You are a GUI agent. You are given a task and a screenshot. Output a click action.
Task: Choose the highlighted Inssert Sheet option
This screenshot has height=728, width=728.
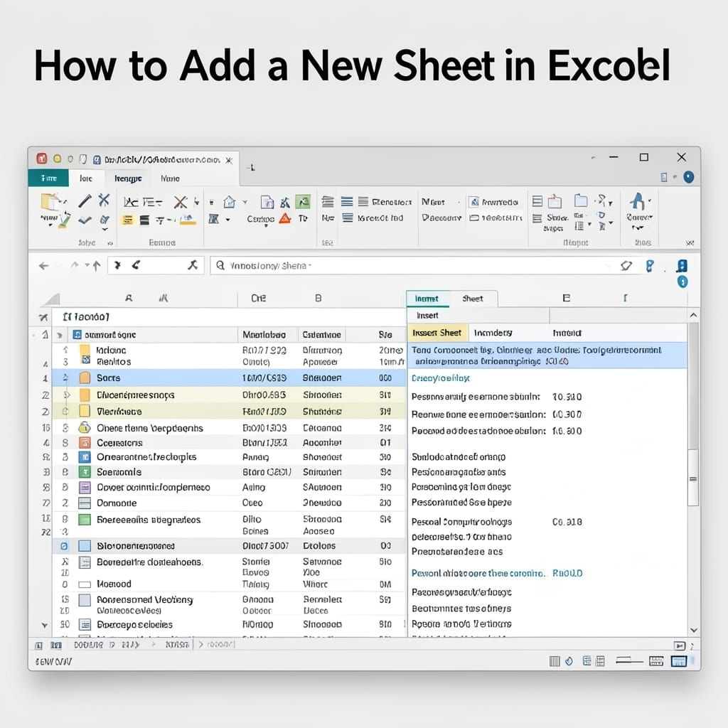pyautogui.click(x=437, y=333)
